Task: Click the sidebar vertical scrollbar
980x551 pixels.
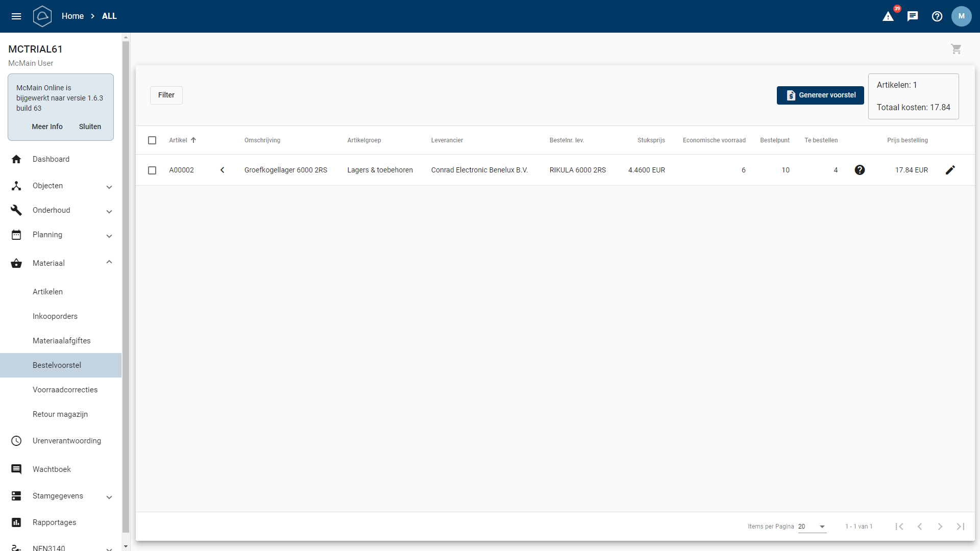Action: (126, 286)
